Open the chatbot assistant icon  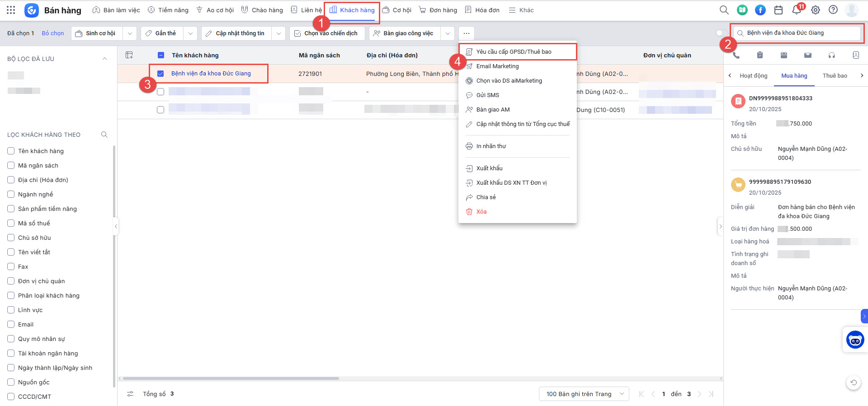(x=855, y=340)
